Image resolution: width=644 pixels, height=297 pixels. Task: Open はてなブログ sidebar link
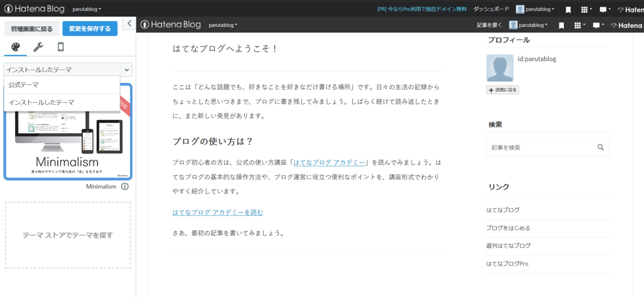pyautogui.click(x=503, y=210)
